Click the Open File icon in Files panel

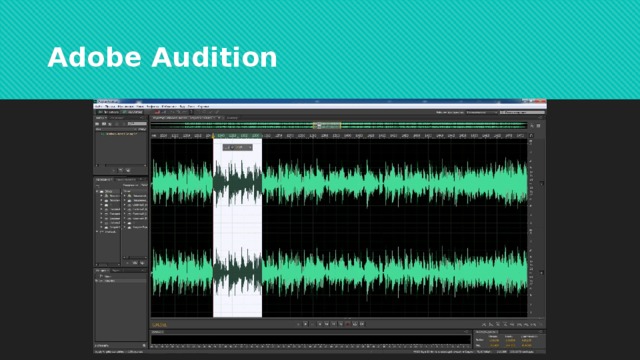(x=98, y=124)
